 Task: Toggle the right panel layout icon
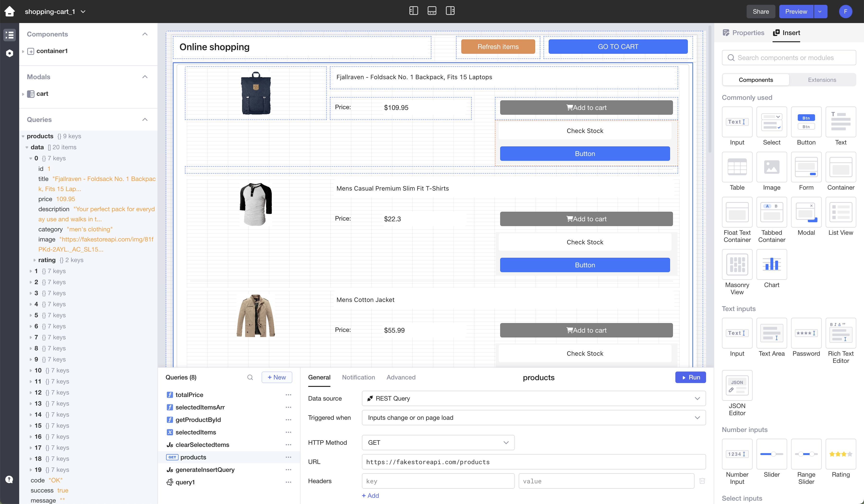[x=450, y=11]
